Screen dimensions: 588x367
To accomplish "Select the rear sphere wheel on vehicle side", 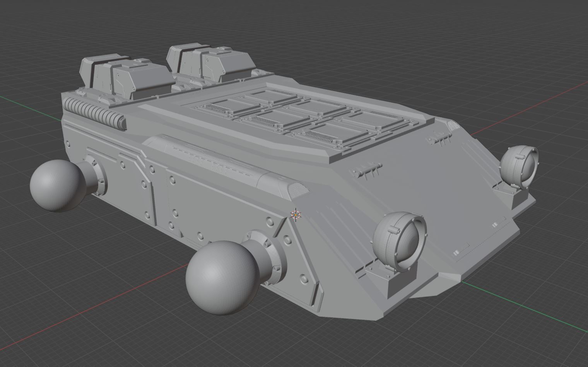I will [58, 186].
